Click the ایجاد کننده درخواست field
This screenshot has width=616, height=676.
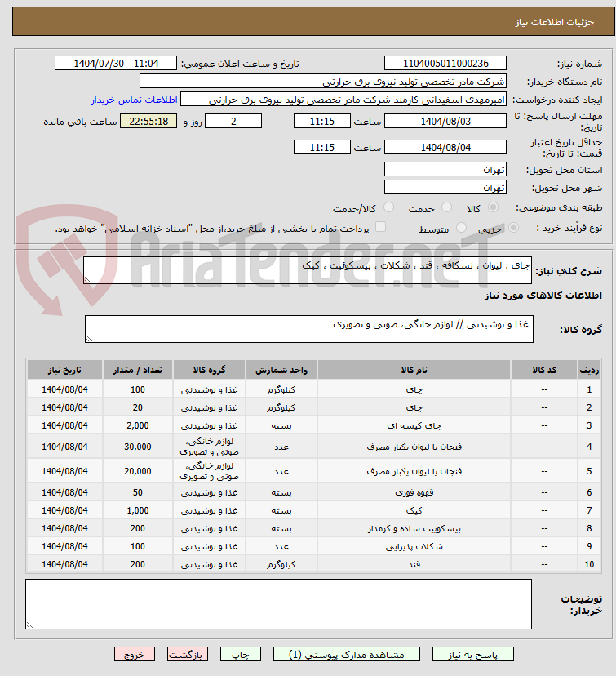pos(343,99)
